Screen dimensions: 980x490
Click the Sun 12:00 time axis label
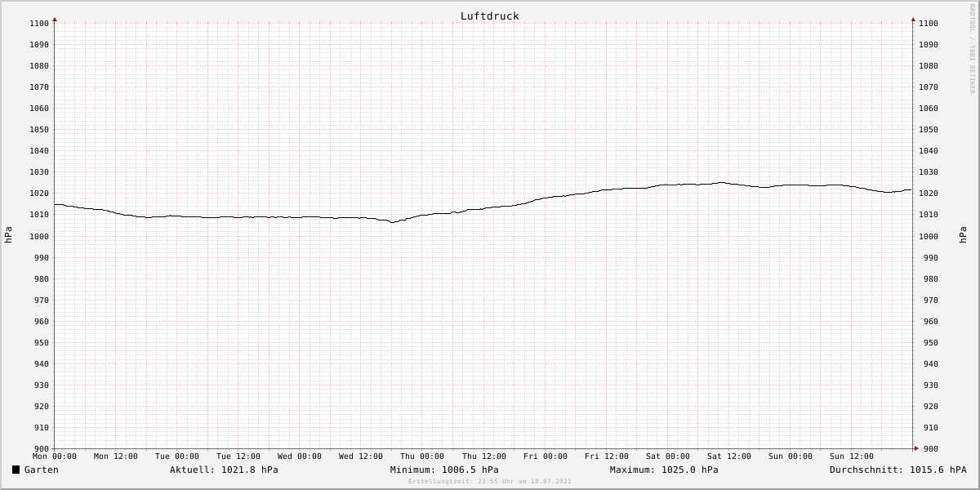(x=852, y=457)
